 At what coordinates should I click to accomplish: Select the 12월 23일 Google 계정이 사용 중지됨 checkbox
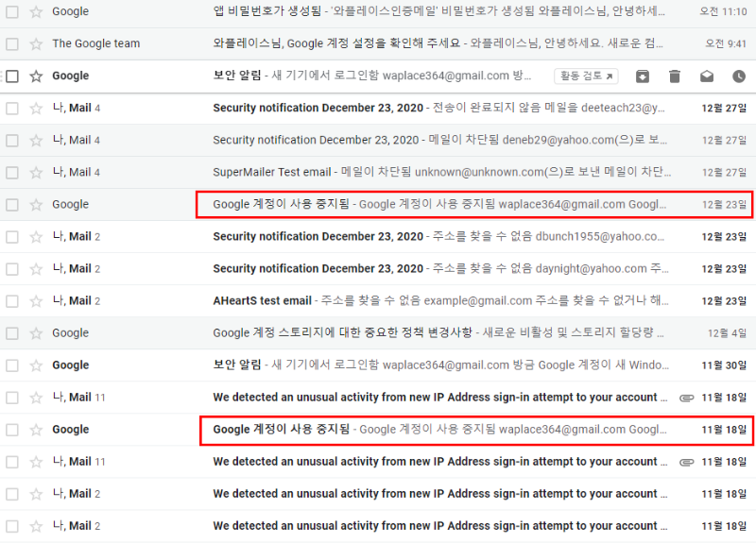click(x=12, y=205)
